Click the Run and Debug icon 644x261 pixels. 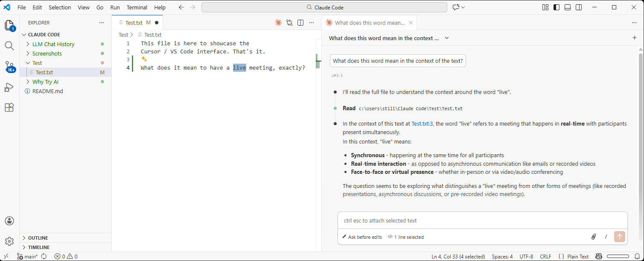coord(9,88)
